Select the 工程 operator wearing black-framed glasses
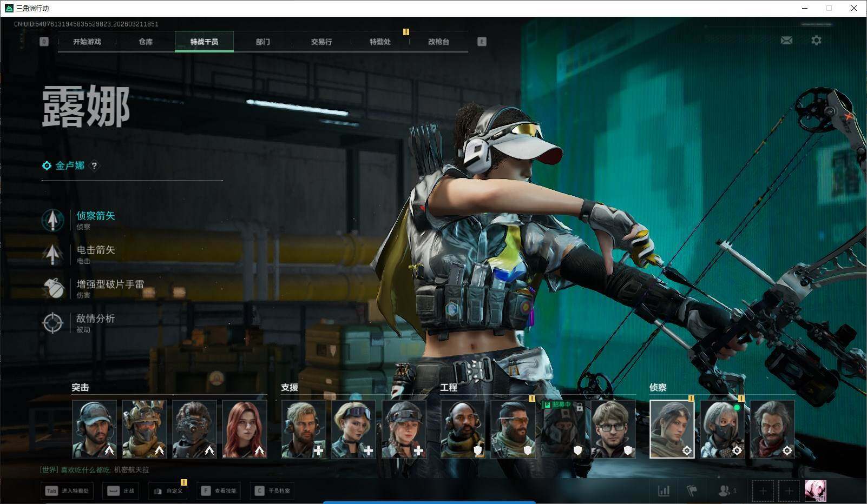Viewport: 867px width, 504px height. (613, 429)
